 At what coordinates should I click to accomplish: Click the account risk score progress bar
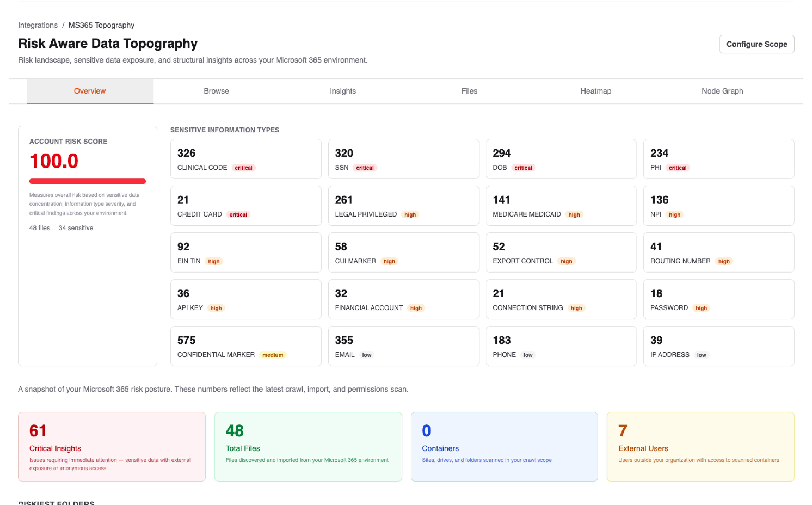(x=88, y=181)
